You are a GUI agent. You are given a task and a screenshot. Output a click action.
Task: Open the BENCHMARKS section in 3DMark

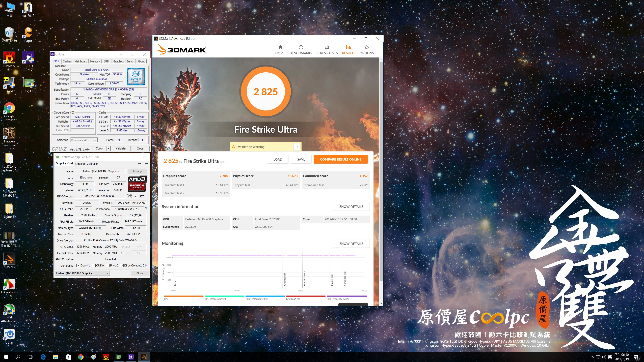point(301,50)
